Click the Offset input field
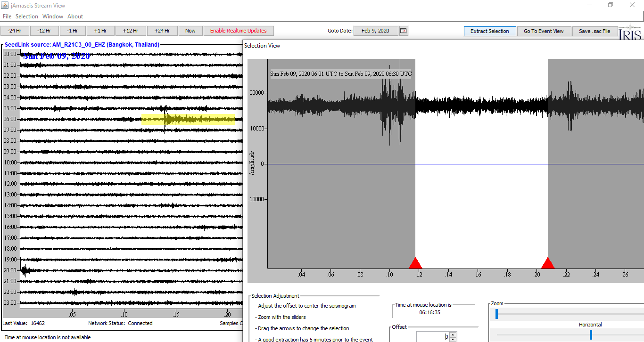Viewport: 644px width, 342px height. pyautogui.click(x=432, y=337)
